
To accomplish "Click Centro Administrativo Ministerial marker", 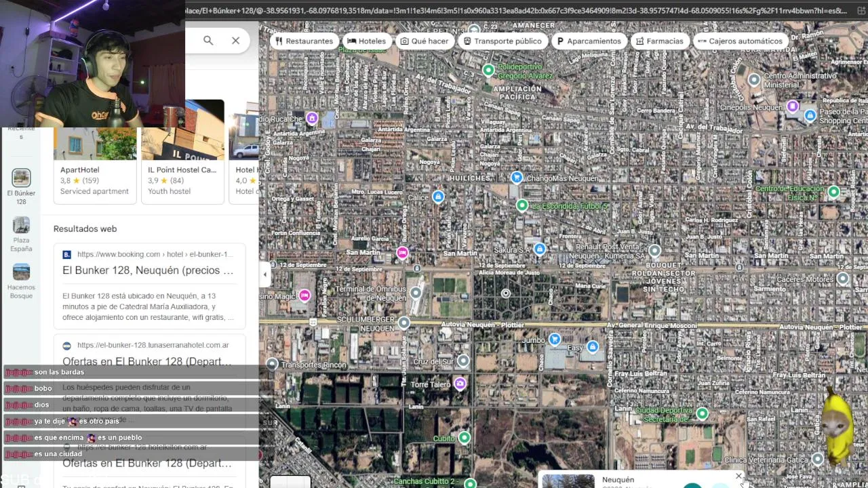I will point(753,80).
